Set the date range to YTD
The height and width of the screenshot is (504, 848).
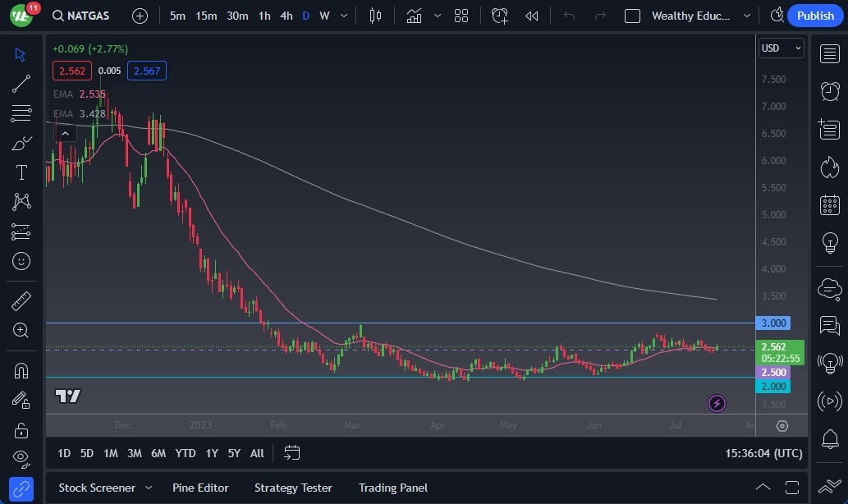186,453
